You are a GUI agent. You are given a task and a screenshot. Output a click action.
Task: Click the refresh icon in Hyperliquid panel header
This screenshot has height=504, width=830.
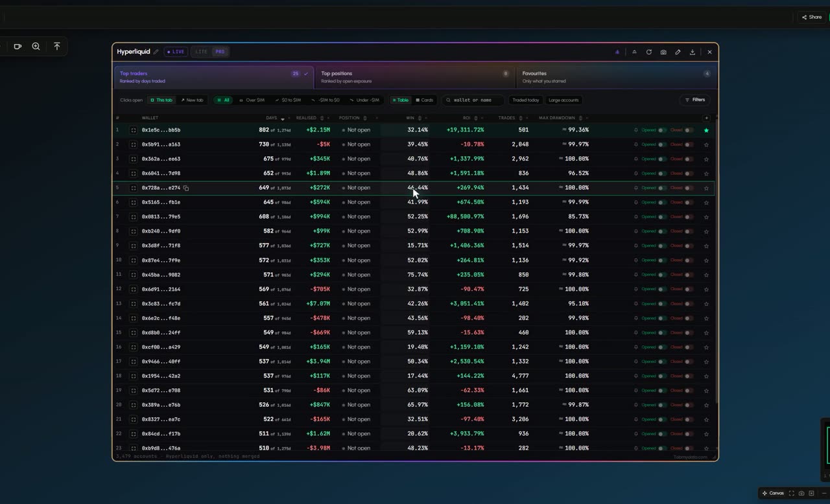648,52
